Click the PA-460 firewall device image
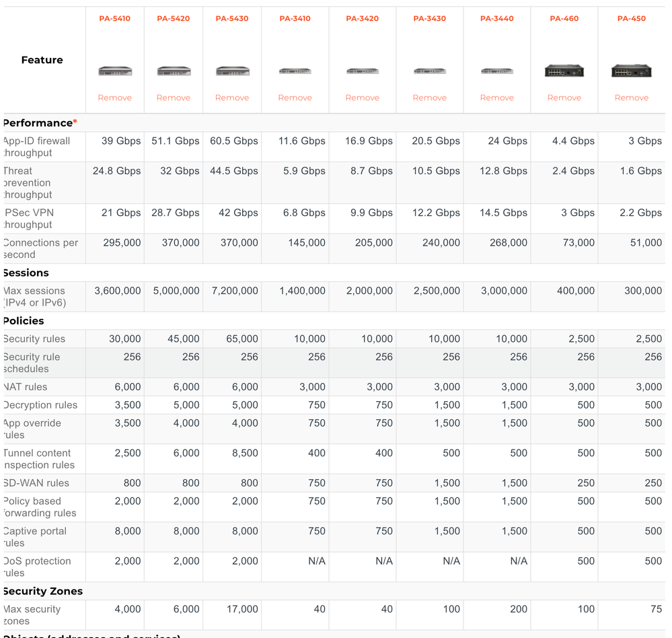This screenshot has height=638, width=672. pos(564,70)
